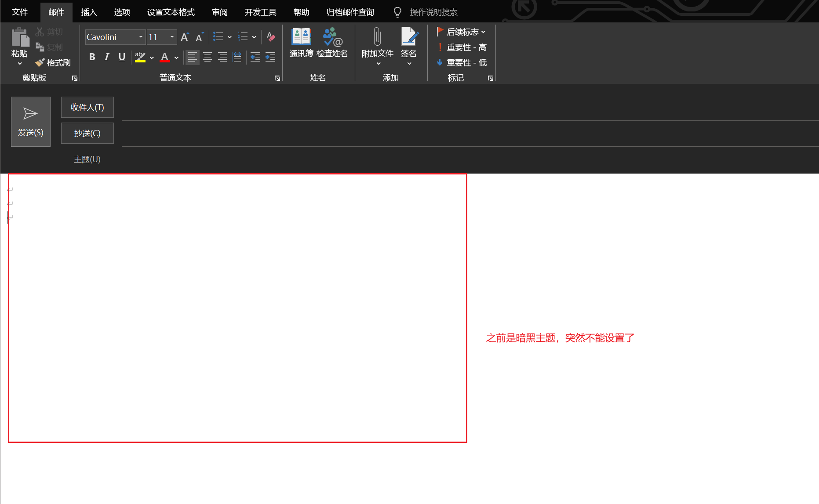Switch to the 选项 tab

[x=122, y=12]
